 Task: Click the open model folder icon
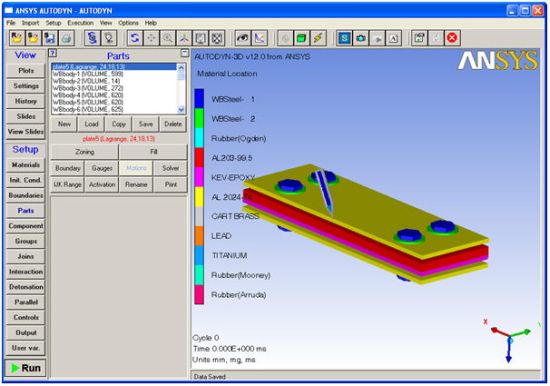click(x=16, y=38)
